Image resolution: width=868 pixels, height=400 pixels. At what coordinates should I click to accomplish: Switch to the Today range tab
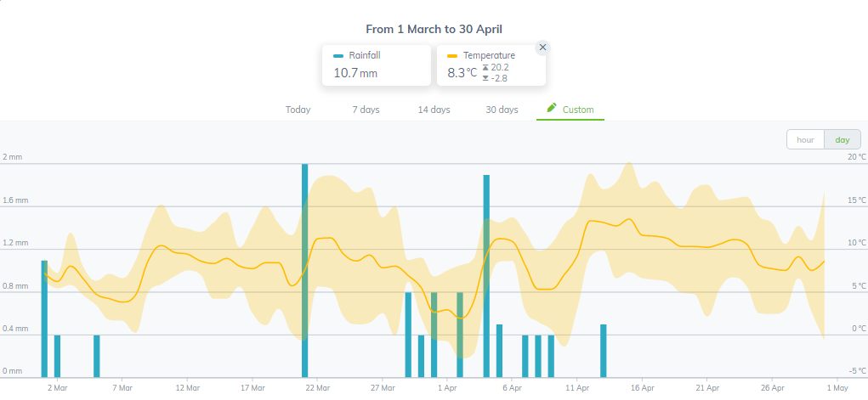pyautogui.click(x=298, y=110)
